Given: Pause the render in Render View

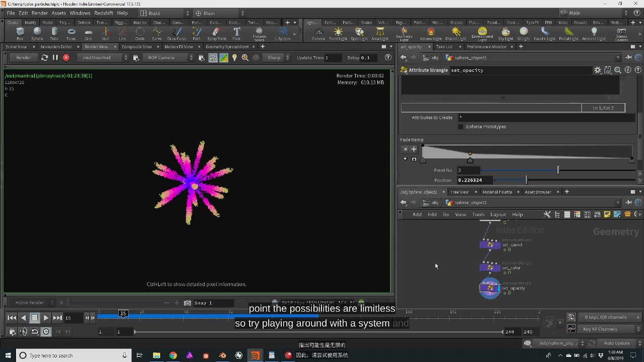Looking at the screenshot, I should pos(55,58).
